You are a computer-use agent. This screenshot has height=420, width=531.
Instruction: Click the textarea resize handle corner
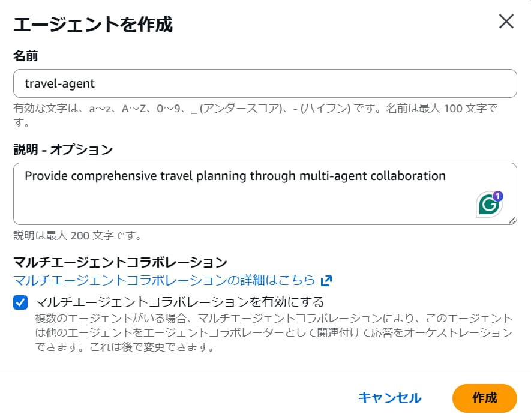(512, 221)
